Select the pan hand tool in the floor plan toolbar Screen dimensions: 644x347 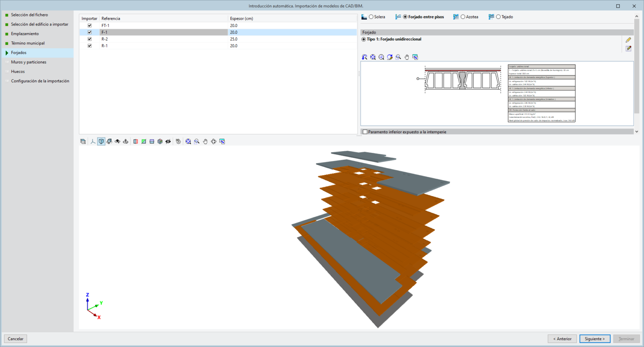click(x=205, y=141)
